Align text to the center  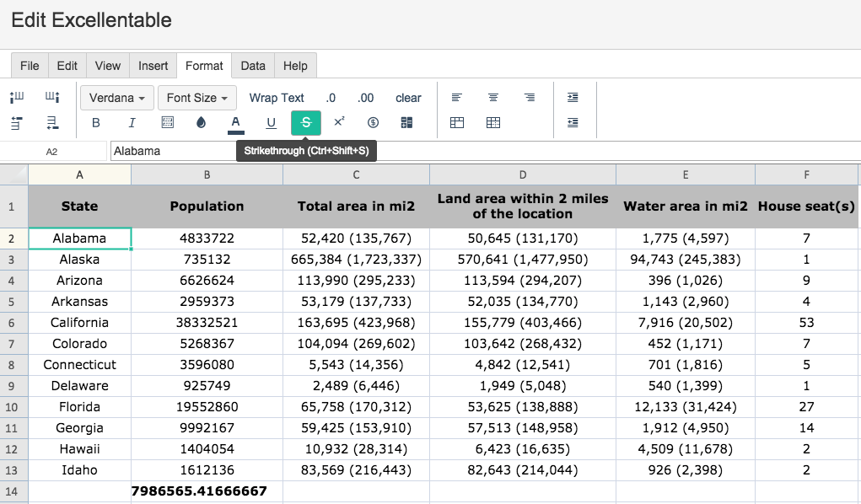coord(493,97)
